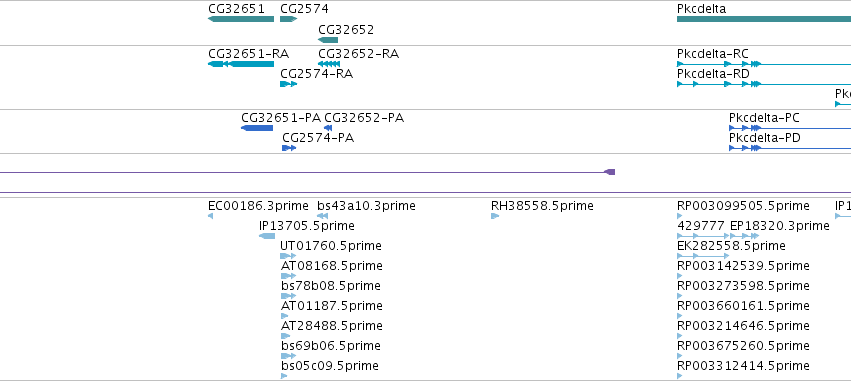Click the UT01760.5prime EST glyph
The image size is (851, 381).
pos(288,256)
